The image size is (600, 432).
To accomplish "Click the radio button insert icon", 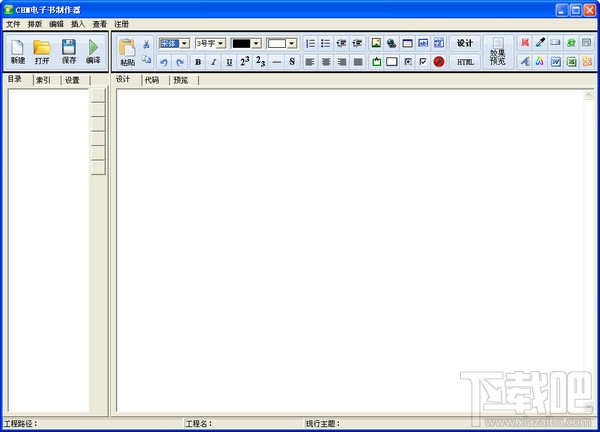I will coord(408,62).
